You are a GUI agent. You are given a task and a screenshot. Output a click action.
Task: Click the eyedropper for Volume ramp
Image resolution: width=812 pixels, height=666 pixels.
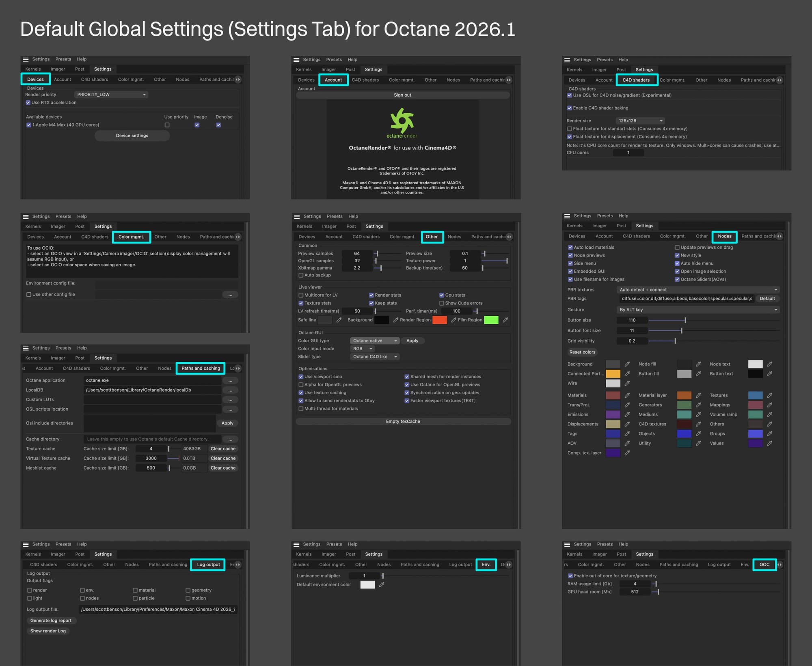[769, 414]
